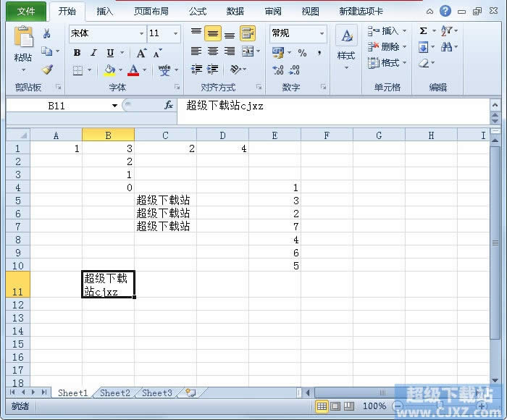This screenshot has height=420, width=507.
Task: Click the Cut scissors icon
Action: 47,34
